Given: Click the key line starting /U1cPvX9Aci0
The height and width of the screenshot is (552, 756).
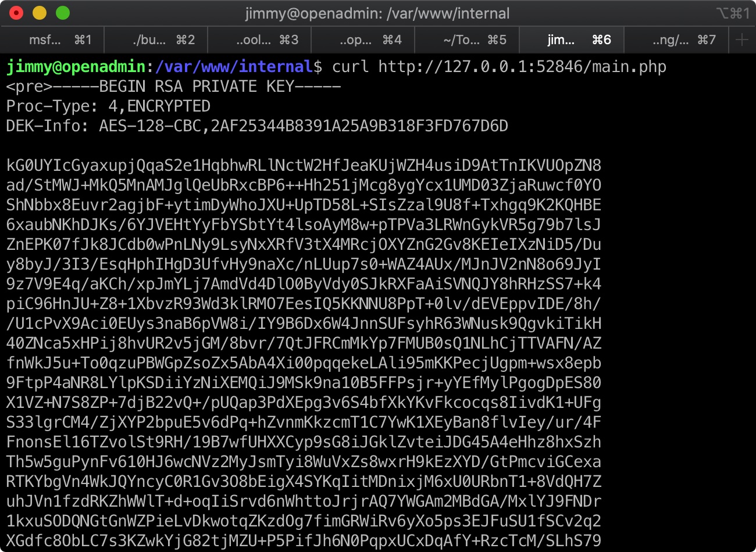Looking at the screenshot, I should pos(304,324).
